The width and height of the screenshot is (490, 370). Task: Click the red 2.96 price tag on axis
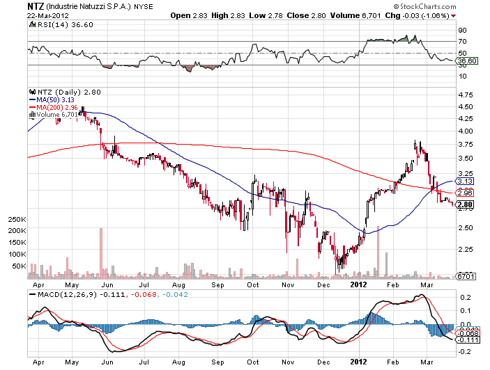tap(465, 193)
